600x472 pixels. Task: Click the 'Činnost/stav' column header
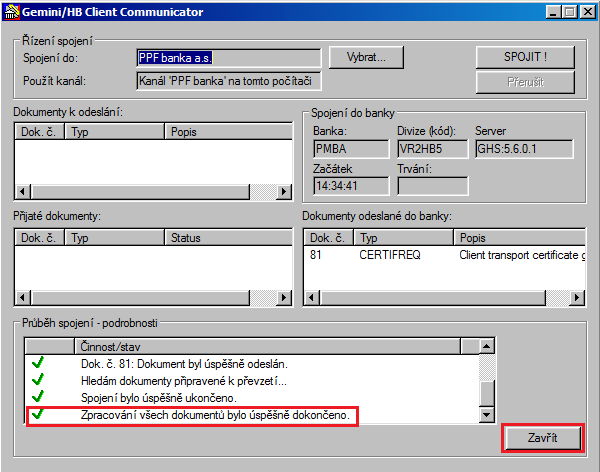267,346
